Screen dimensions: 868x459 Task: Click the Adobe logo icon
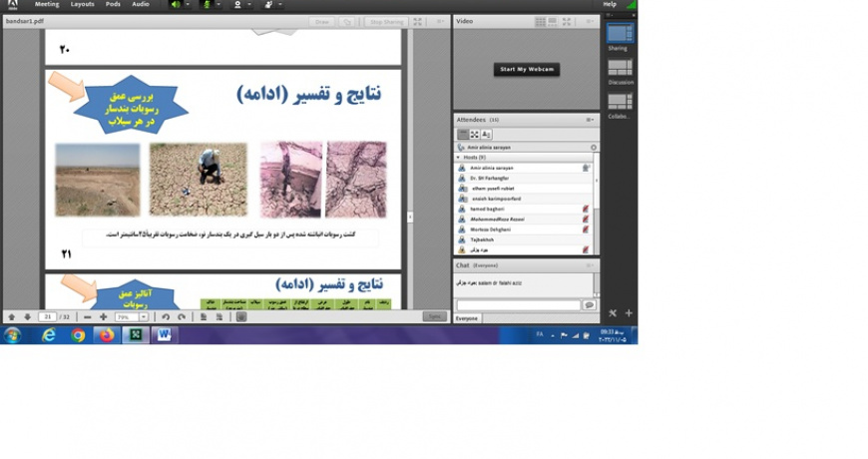12,4
